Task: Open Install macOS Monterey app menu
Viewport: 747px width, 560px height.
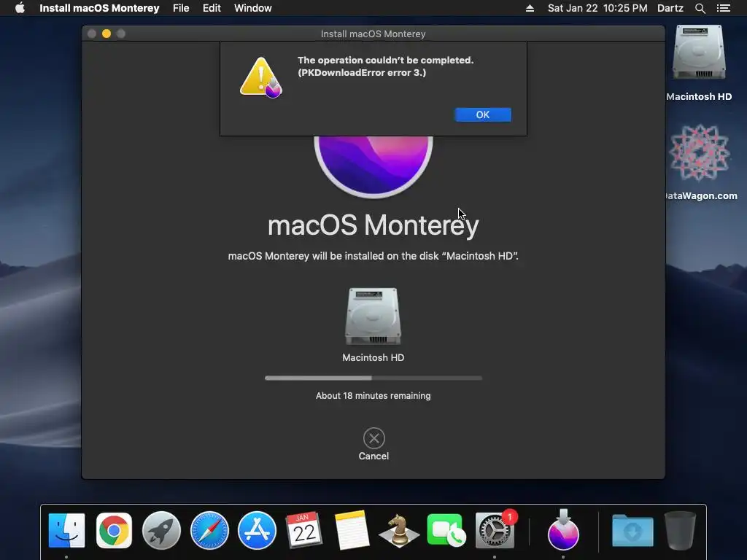Action: (99, 8)
